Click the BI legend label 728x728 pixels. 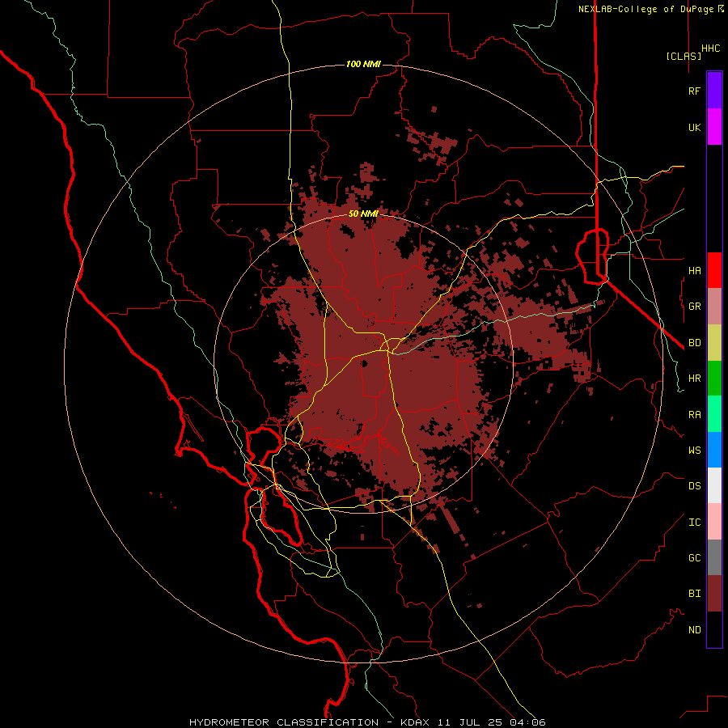tap(694, 594)
